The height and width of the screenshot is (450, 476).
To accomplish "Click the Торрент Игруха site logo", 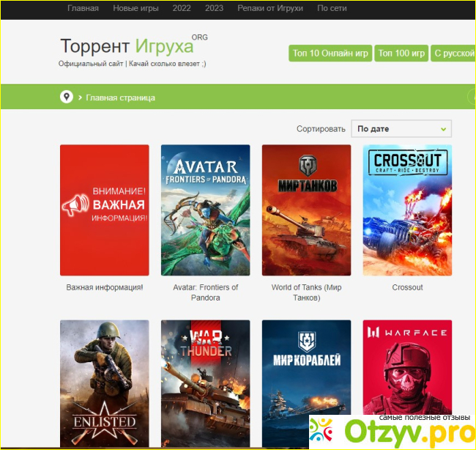I will pyautogui.click(x=133, y=46).
